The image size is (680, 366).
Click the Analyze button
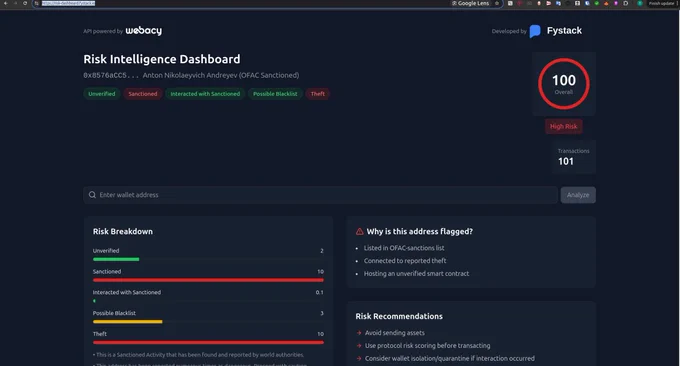tap(578, 195)
